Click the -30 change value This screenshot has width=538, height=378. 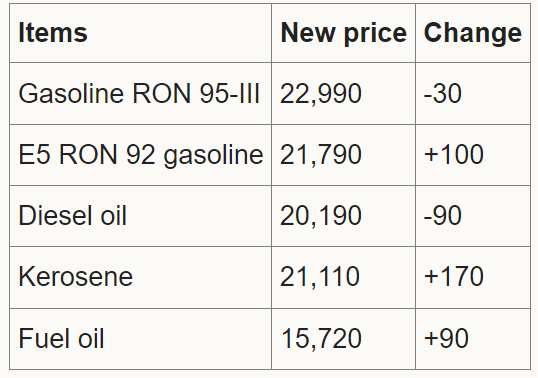(443, 93)
